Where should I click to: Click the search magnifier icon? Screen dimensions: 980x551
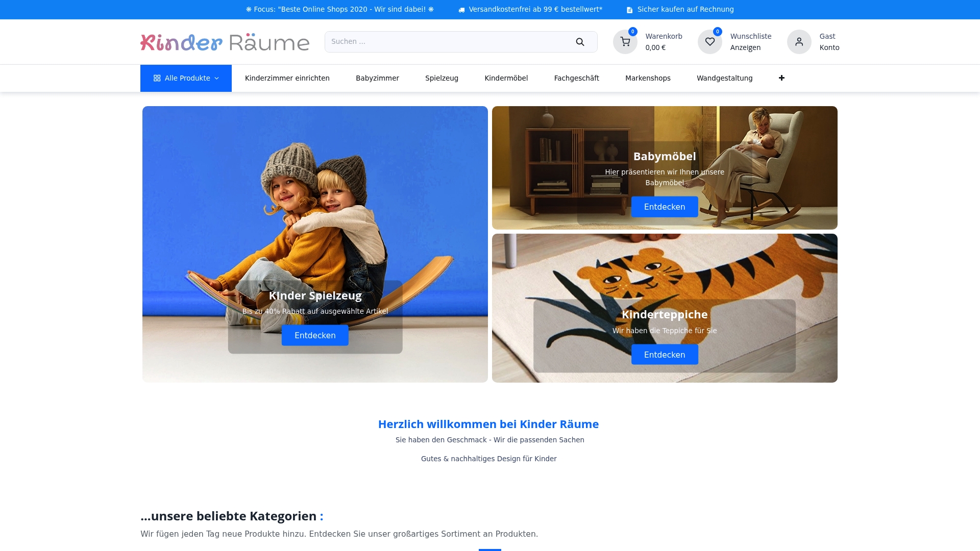click(580, 42)
